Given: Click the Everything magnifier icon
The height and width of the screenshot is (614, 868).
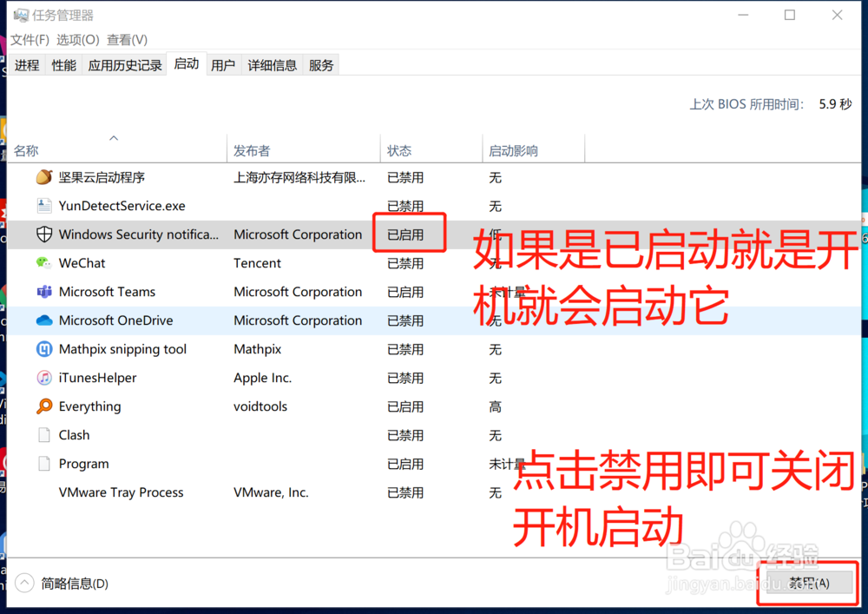Looking at the screenshot, I should coord(44,406).
